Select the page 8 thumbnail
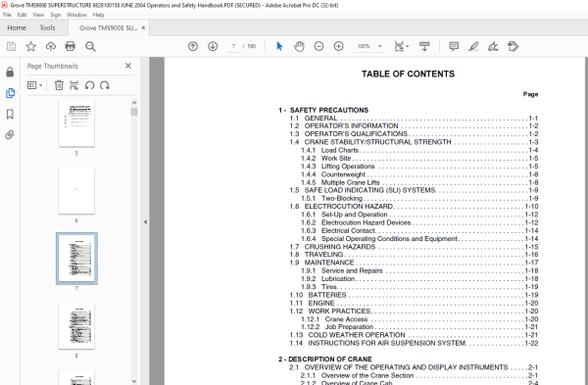The width and height of the screenshot is (588, 385). pyautogui.click(x=76, y=326)
